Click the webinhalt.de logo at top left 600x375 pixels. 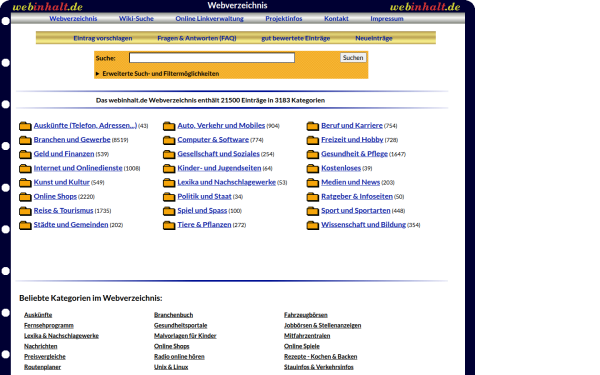point(47,7)
